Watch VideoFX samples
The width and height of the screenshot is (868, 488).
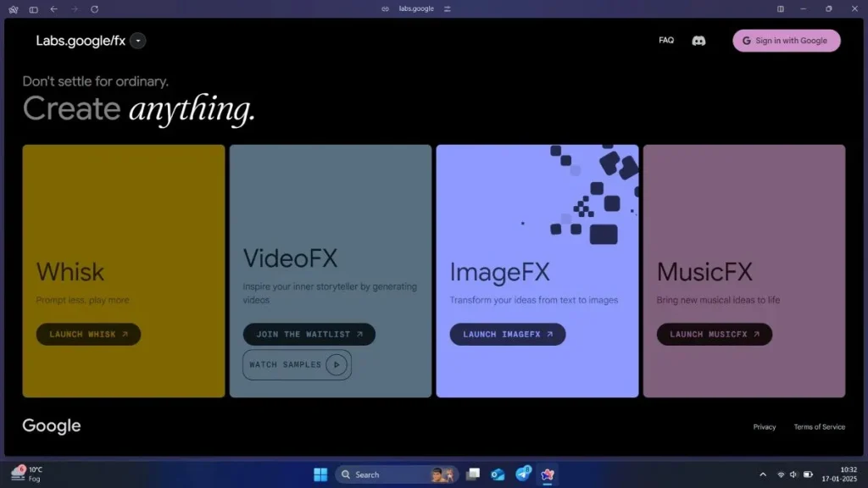[297, 364]
